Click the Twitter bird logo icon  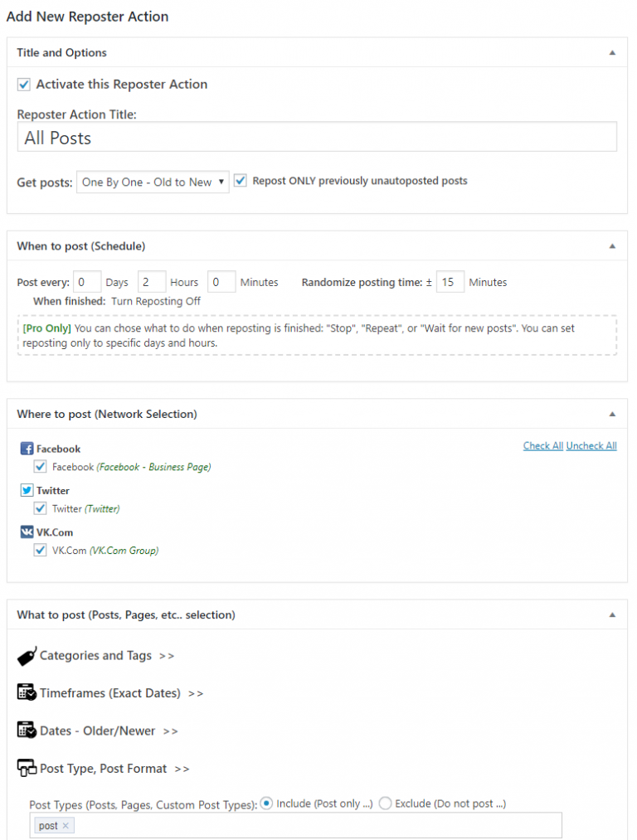[x=27, y=490]
